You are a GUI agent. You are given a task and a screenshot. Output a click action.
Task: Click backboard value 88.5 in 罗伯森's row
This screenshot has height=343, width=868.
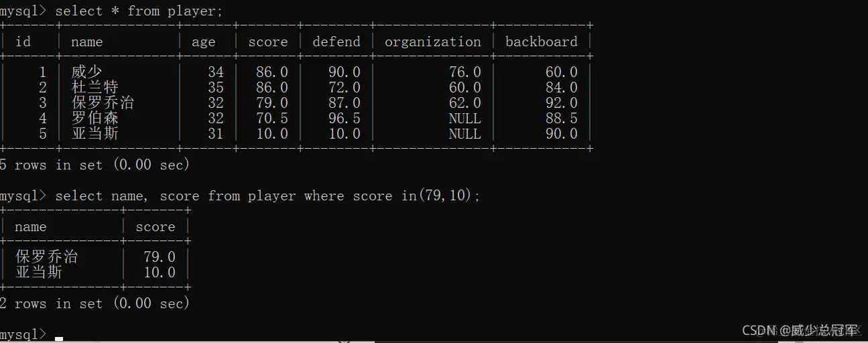click(562, 118)
